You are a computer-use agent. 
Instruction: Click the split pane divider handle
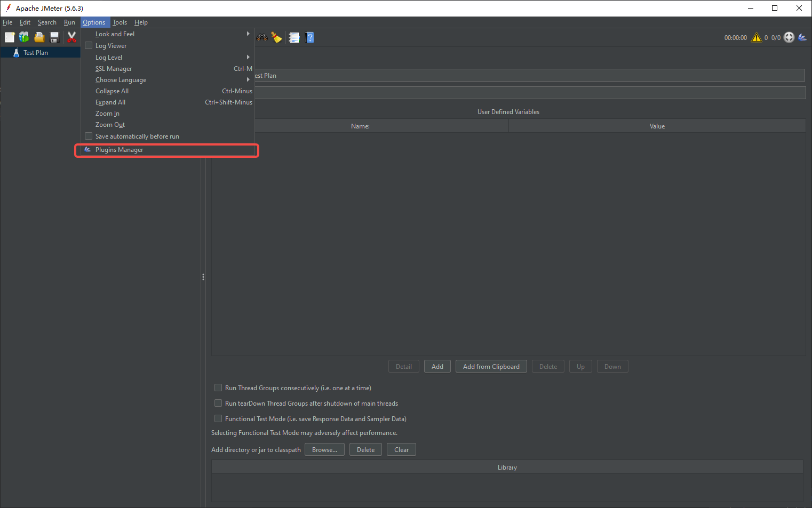pyautogui.click(x=203, y=277)
